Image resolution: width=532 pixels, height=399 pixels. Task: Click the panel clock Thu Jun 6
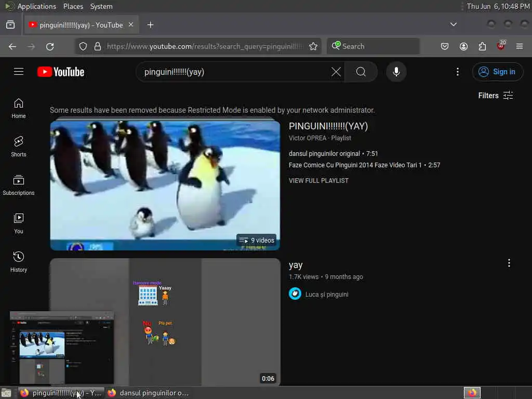pos(498,6)
